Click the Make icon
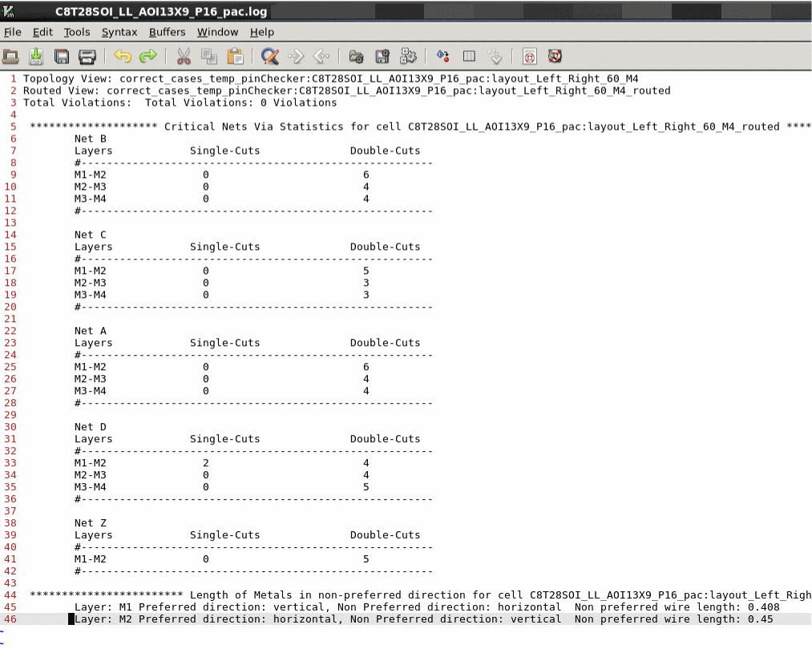The width and height of the screenshot is (812, 665). (x=442, y=56)
